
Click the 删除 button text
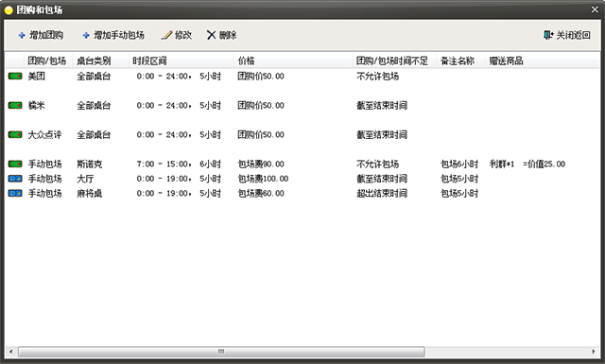coord(228,36)
